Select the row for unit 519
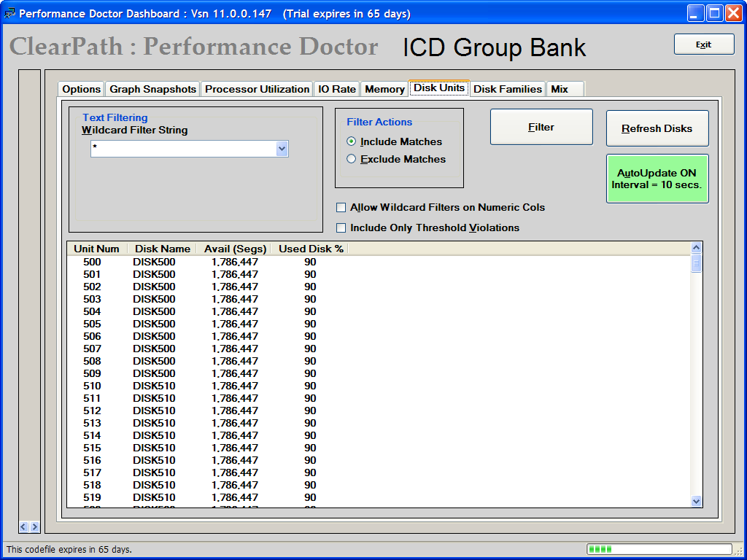The image size is (747, 560). pos(379,497)
